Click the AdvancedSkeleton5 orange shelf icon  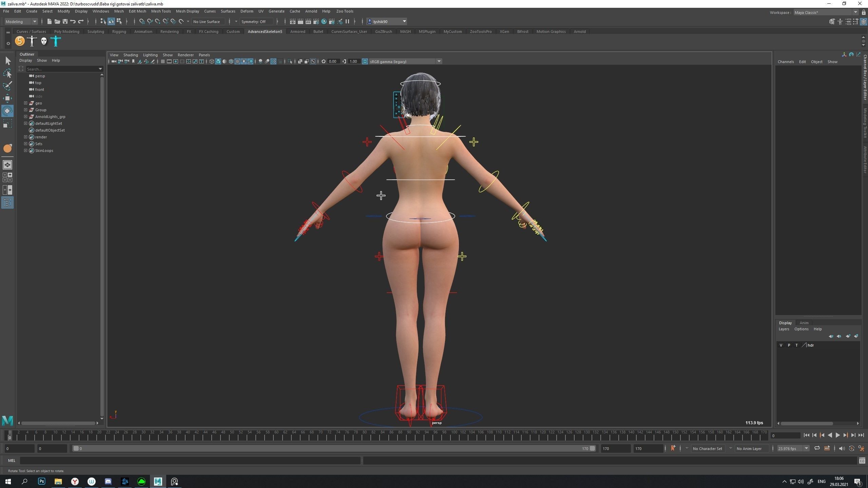(20, 41)
